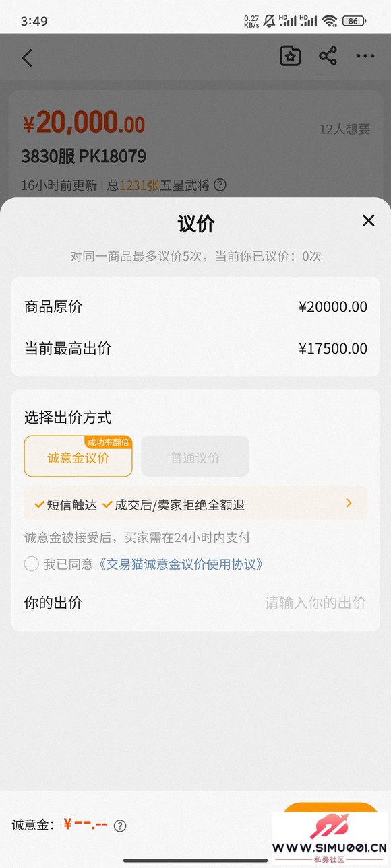
Task: Check Wi-Fi icon in status bar
Action: (x=329, y=21)
